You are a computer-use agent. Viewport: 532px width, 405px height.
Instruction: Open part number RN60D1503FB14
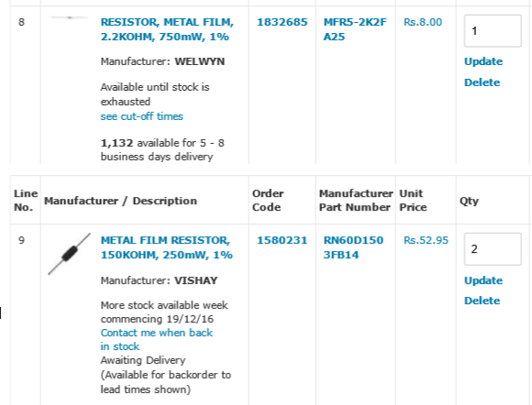point(353,247)
